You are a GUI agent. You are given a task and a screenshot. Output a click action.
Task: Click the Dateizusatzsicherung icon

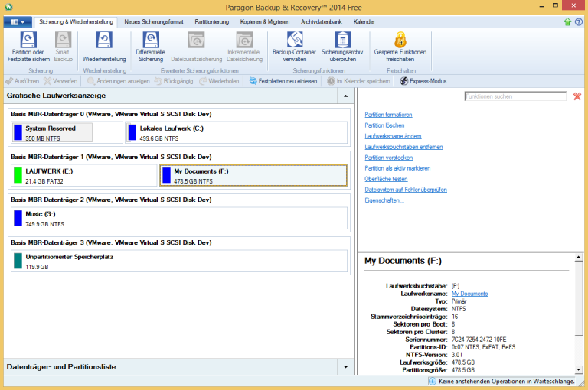coord(197,40)
